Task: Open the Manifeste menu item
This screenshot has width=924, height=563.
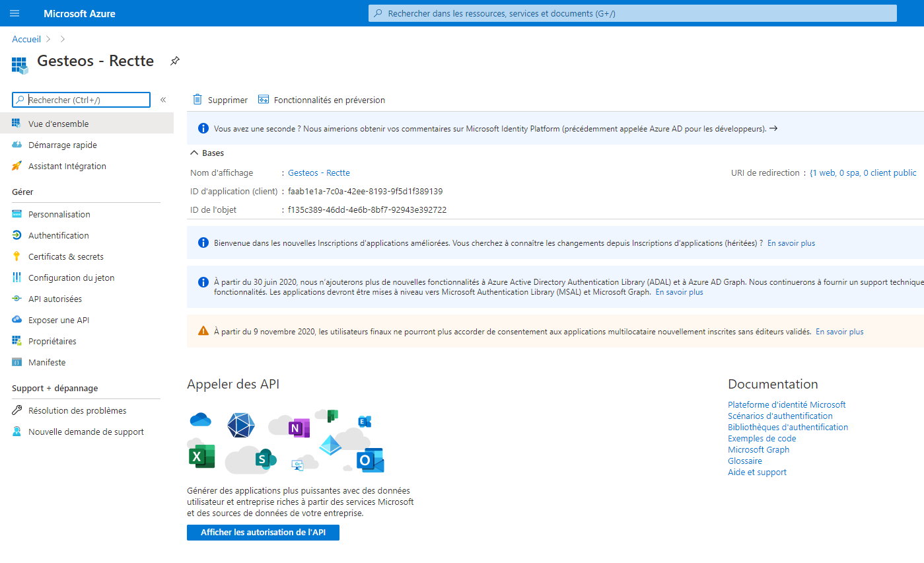Action: (47, 362)
